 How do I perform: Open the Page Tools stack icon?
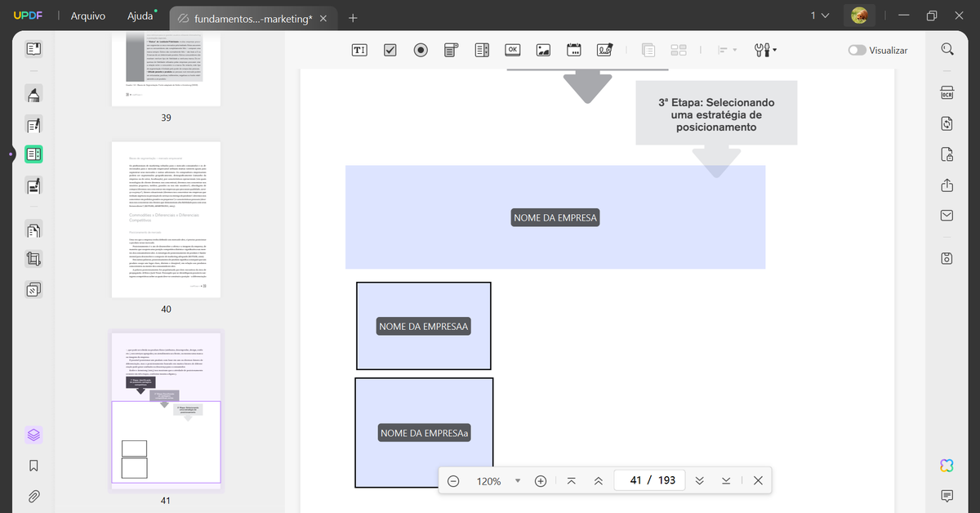coord(33,289)
